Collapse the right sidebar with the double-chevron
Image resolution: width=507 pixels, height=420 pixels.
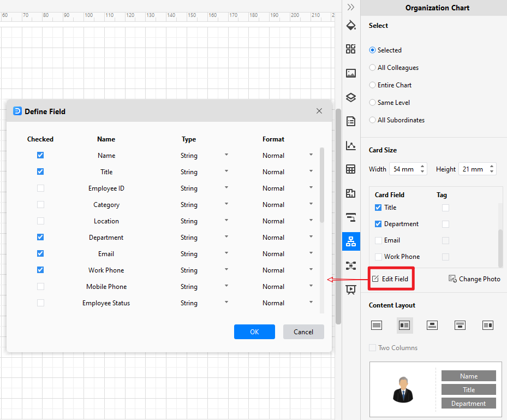tap(351, 7)
